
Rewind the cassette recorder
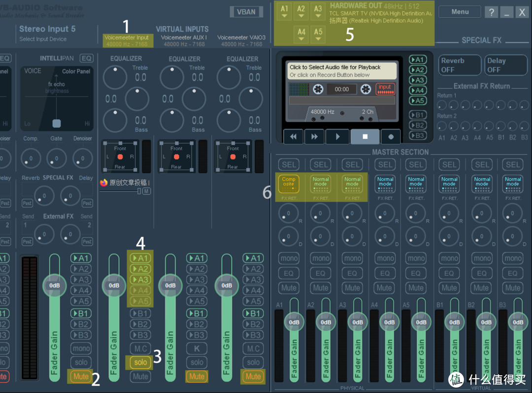click(x=293, y=136)
